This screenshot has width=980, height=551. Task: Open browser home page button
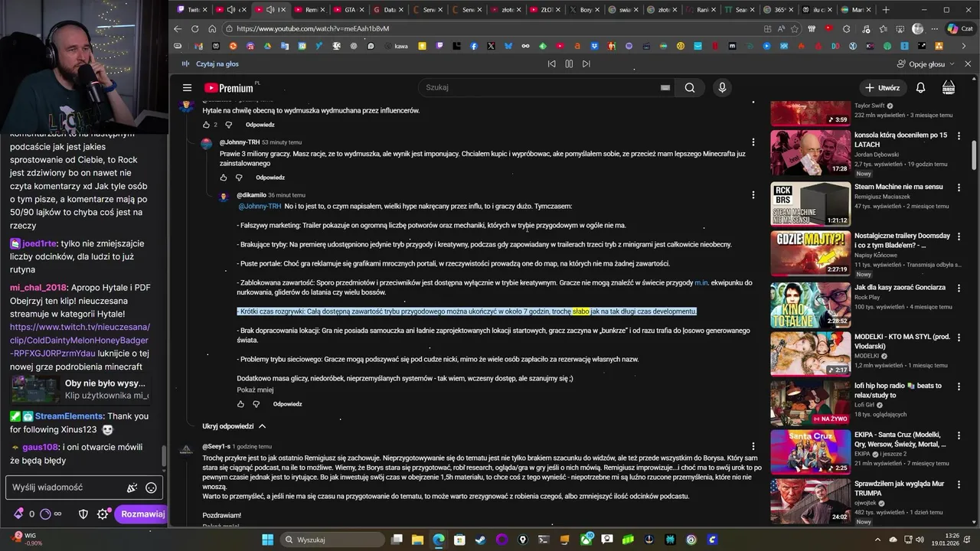[211, 29]
